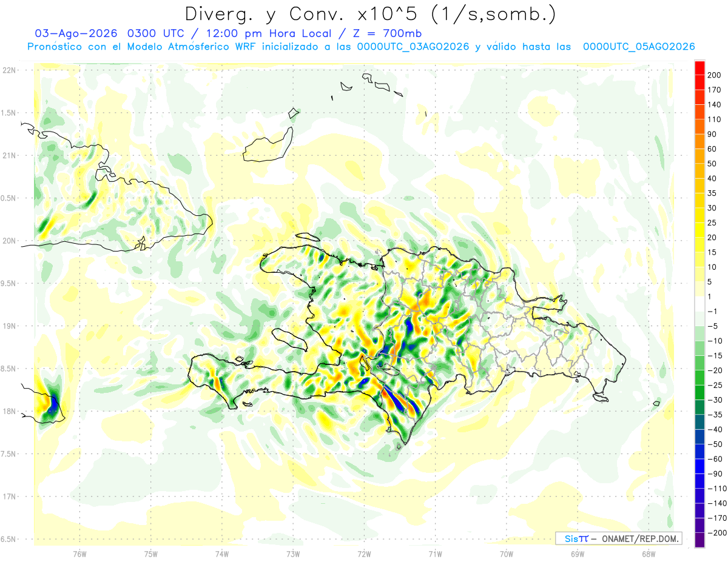The height and width of the screenshot is (562, 728).
Task: Click the '20N' latitude label
Action: click(x=9, y=241)
